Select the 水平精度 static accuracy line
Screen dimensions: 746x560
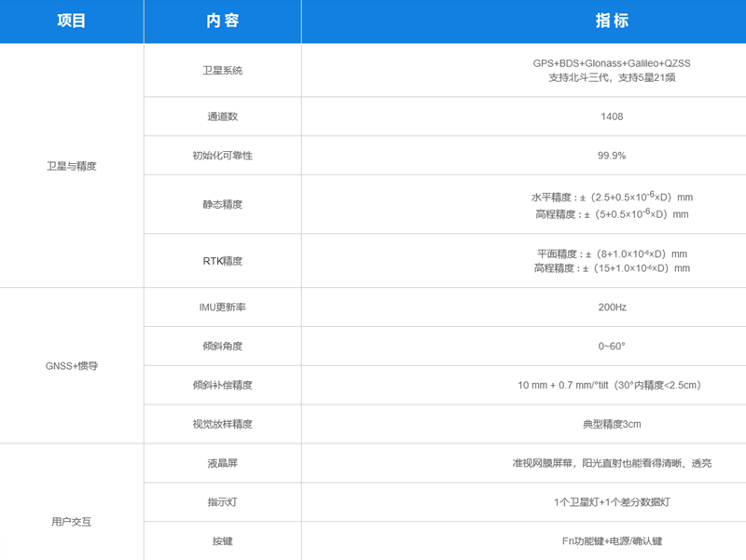click(612, 197)
